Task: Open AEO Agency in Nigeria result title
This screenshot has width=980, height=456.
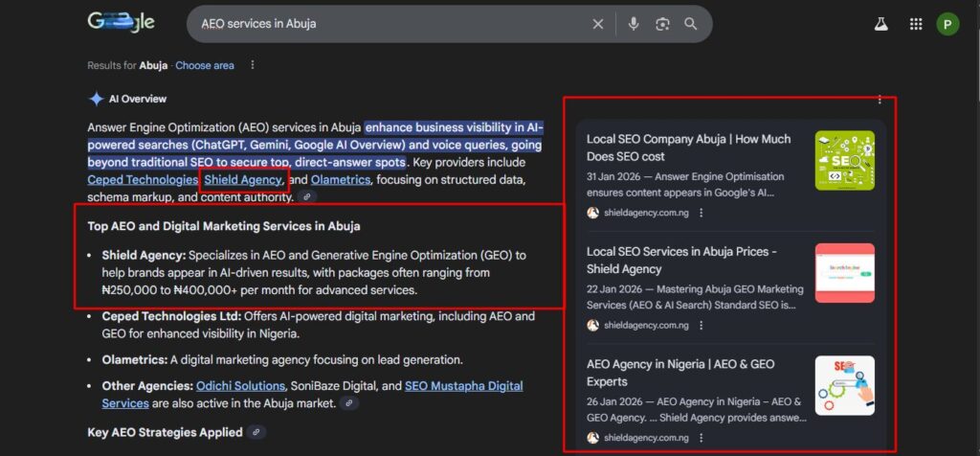Action: click(680, 373)
